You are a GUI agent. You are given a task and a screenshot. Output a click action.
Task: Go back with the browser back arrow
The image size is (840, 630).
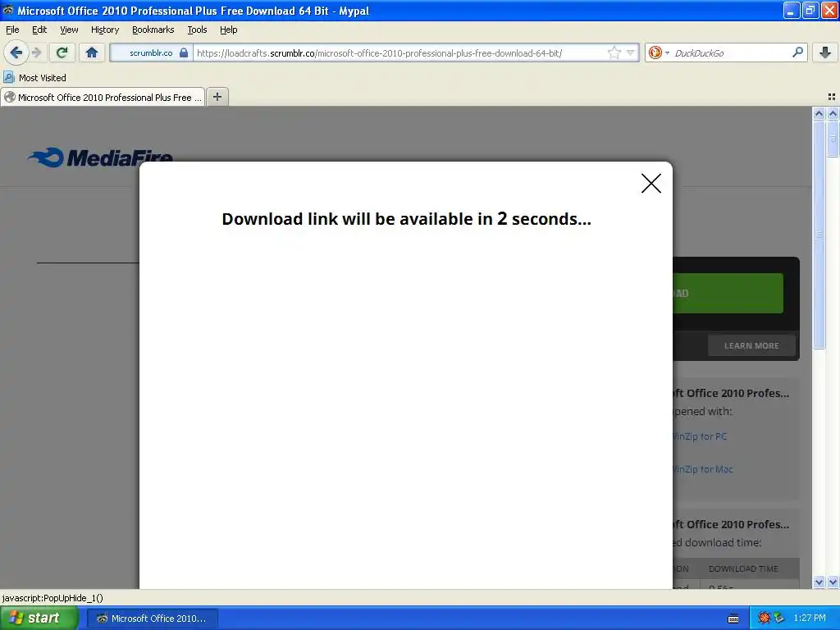(x=16, y=52)
